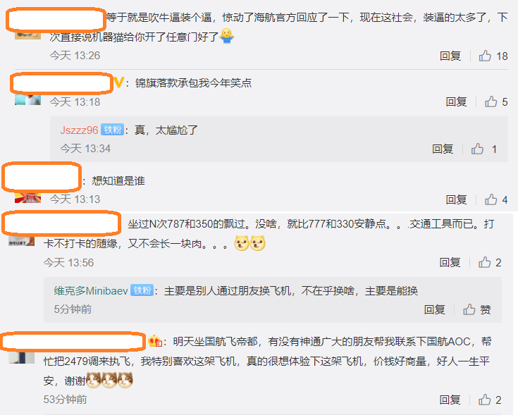This screenshot has height=420, width=518.
Task: Click the yellow V verified badge
Action: 119,82
